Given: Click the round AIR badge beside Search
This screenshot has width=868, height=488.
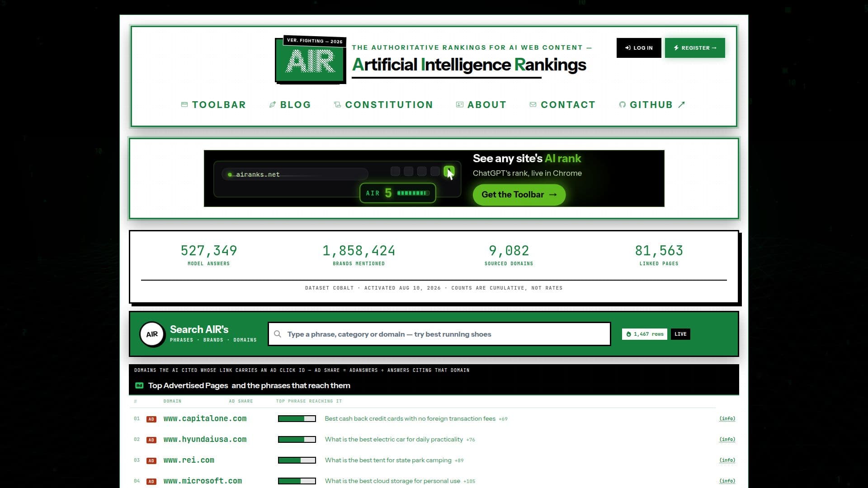Looking at the screenshot, I should point(152,334).
